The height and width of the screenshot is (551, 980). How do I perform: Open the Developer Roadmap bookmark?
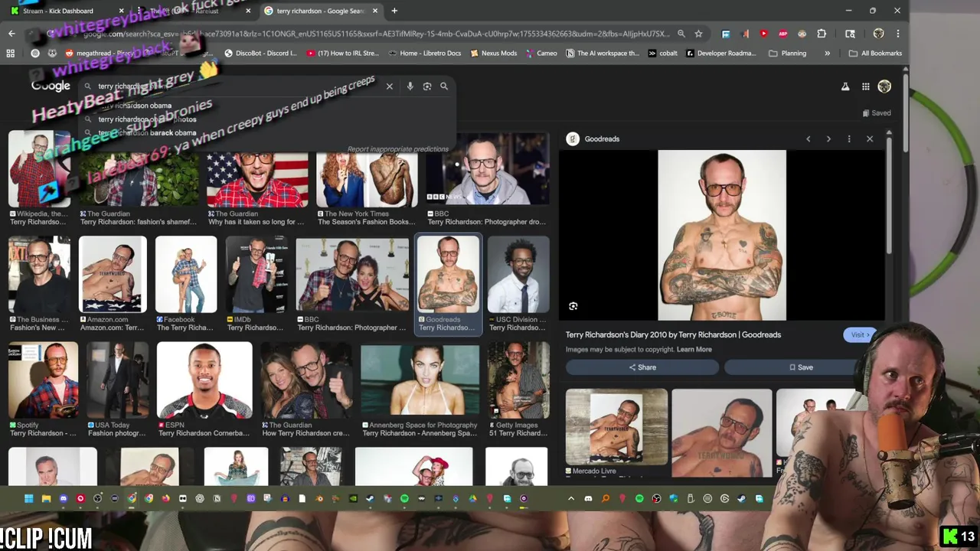tap(720, 54)
